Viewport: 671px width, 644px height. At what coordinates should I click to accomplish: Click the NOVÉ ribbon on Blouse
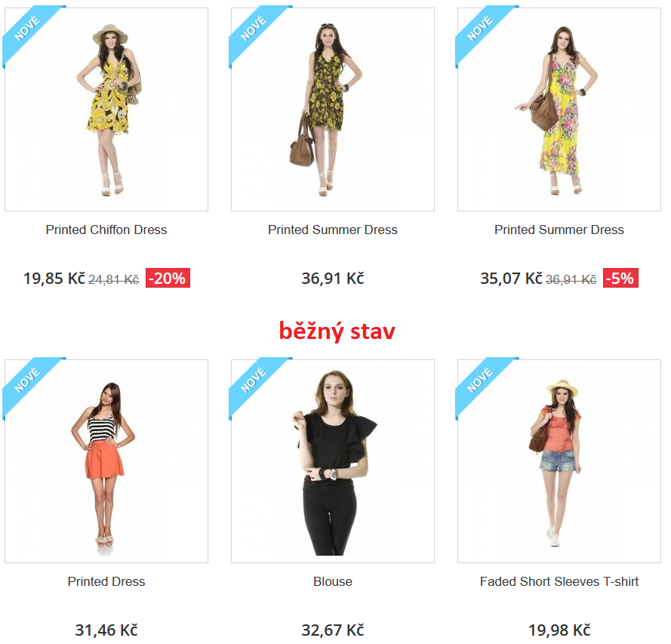[x=254, y=381]
